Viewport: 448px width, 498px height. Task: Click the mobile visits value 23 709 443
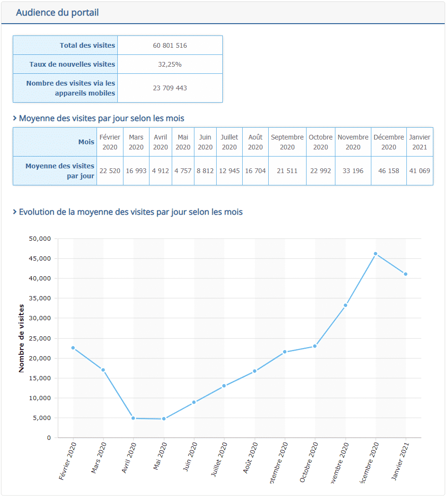170,88
